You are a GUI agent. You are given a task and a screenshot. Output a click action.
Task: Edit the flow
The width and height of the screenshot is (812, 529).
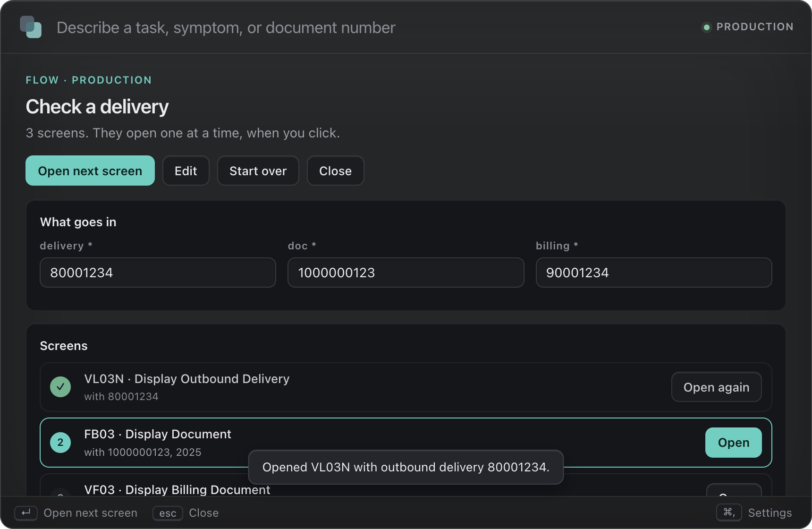(186, 171)
